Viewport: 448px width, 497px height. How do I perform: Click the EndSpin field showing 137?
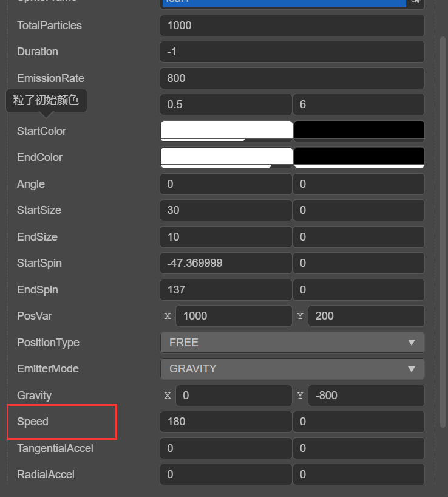pos(226,290)
